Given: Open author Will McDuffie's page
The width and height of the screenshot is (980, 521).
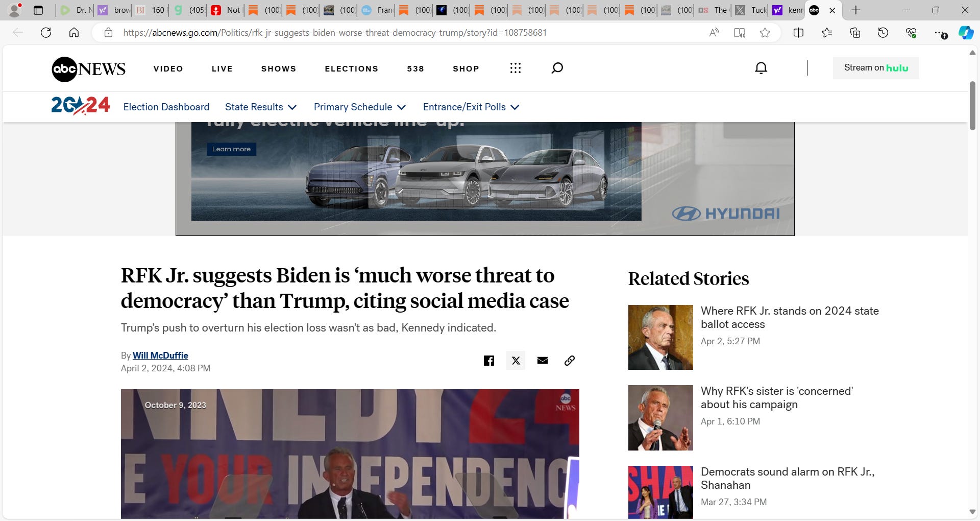Looking at the screenshot, I should pyautogui.click(x=160, y=356).
